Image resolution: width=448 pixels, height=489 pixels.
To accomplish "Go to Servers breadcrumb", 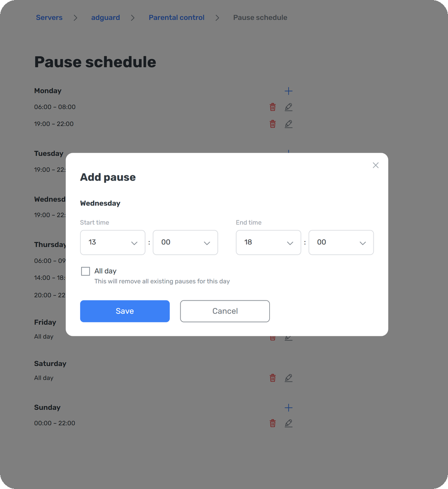I will [49, 17].
